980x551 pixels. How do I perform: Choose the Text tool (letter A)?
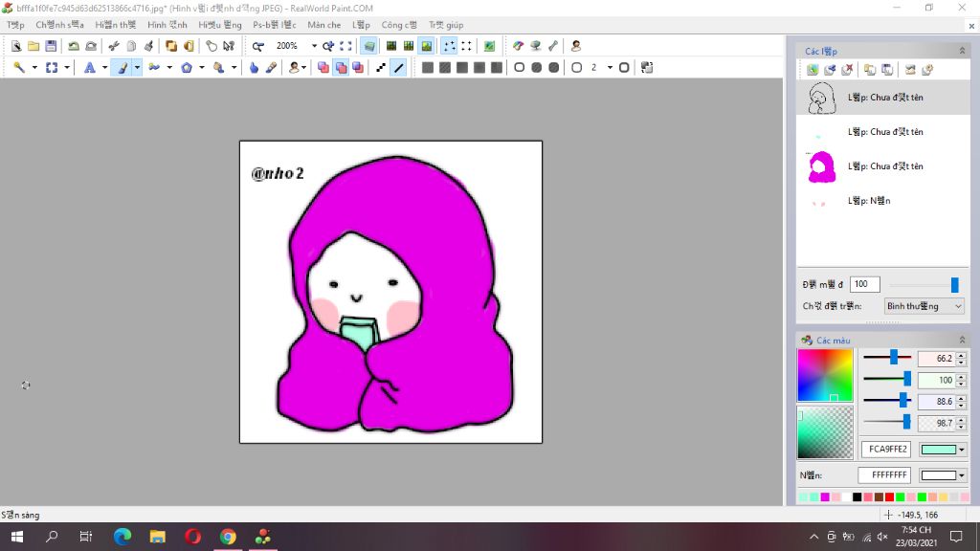click(x=89, y=68)
